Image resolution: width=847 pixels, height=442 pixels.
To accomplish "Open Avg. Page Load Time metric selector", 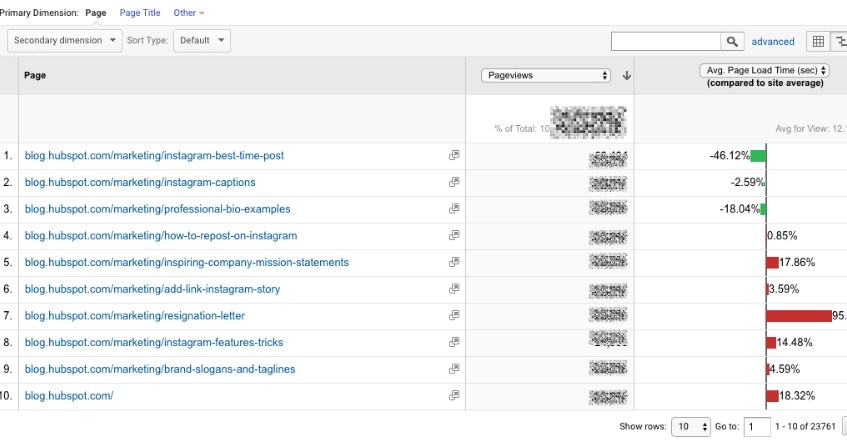I will pos(764,70).
